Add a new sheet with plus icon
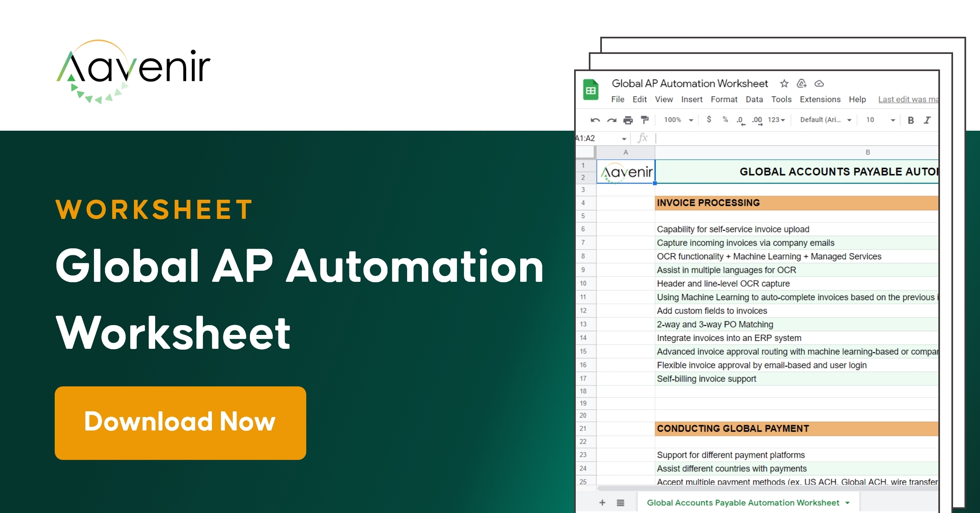The height and width of the screenshot is (513, 980). [x=602, y=503]
